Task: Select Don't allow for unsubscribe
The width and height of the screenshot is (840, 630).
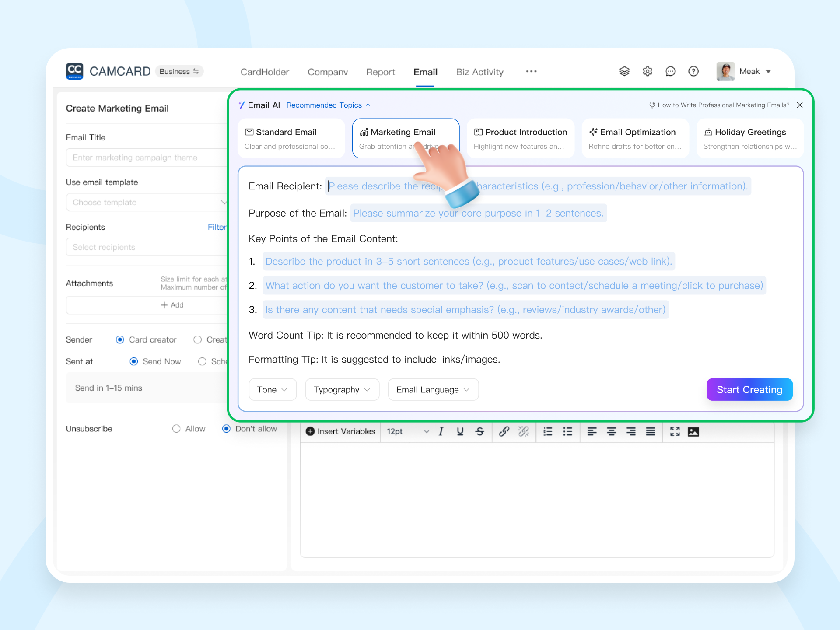Action: [226, 429]
